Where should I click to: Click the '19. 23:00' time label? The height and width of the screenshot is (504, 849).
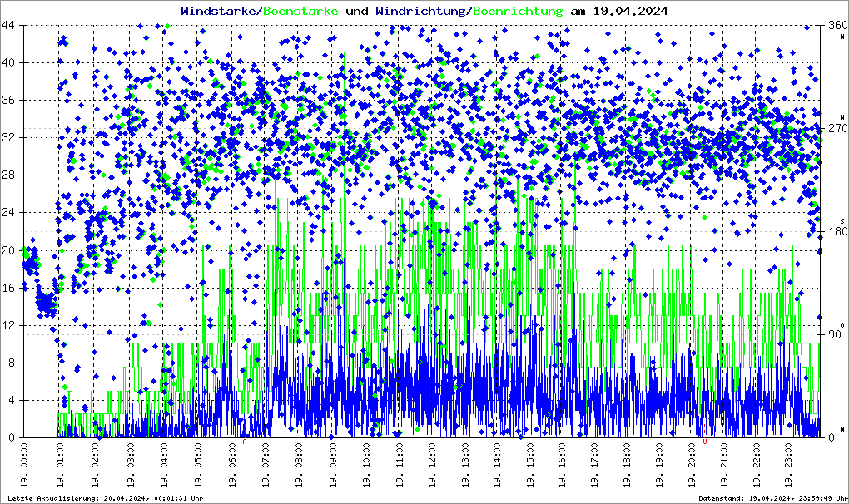click(789, 466)
